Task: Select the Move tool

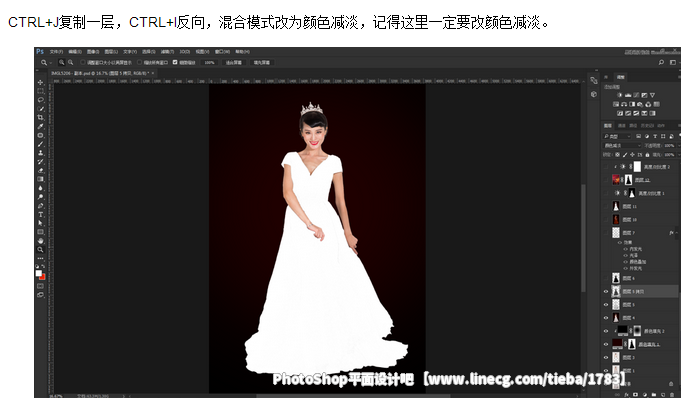Action: 40,82
